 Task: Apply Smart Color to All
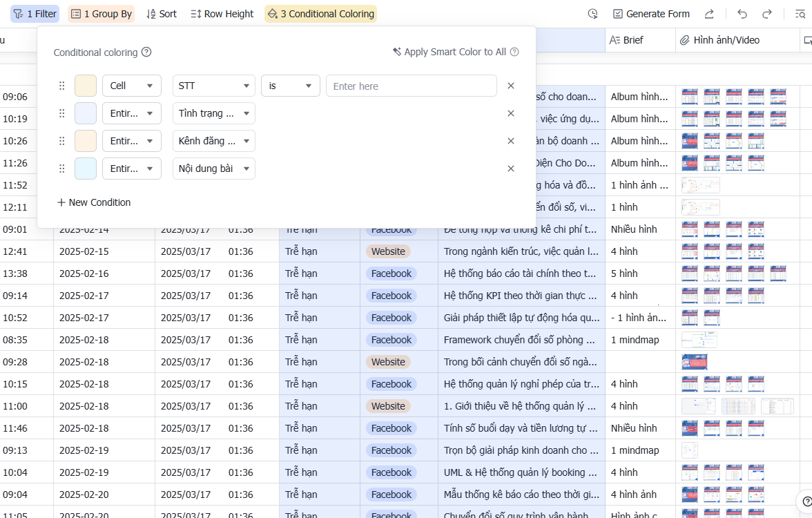pos(449,52)
